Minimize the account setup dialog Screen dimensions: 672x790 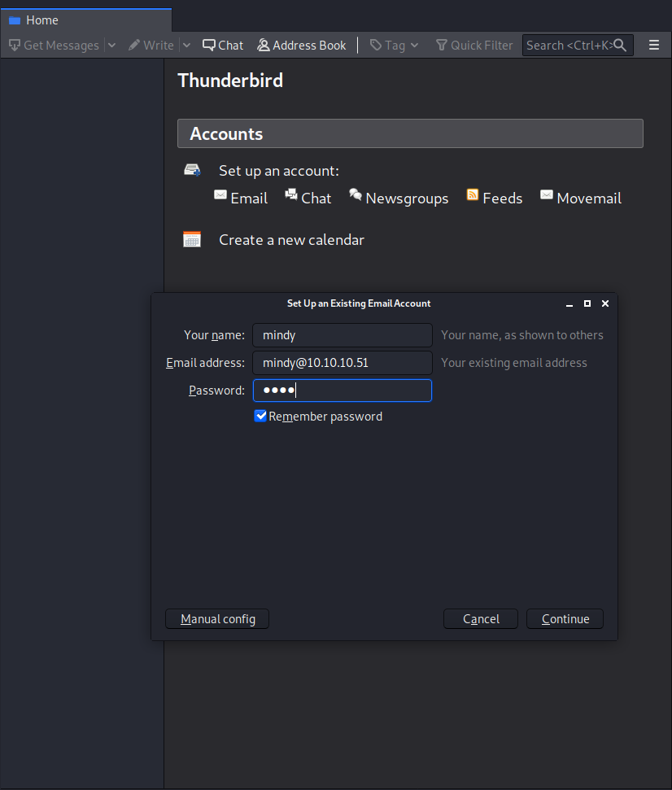coord(569,304)
